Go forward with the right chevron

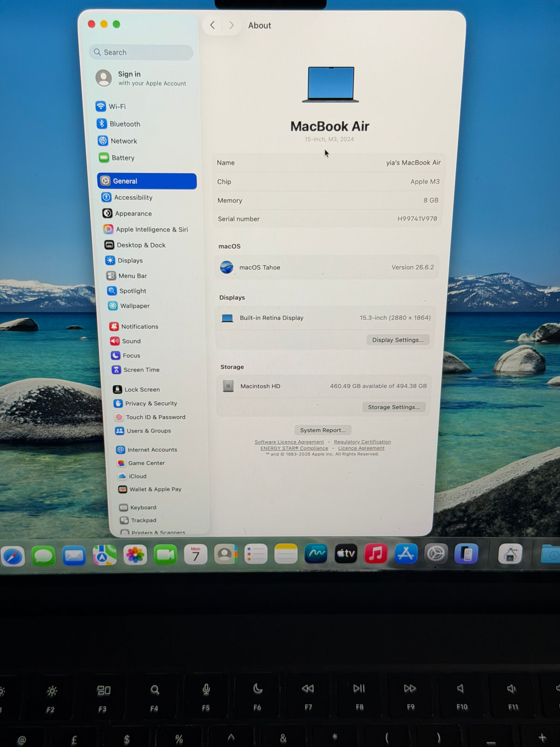(x=231, y=25)
